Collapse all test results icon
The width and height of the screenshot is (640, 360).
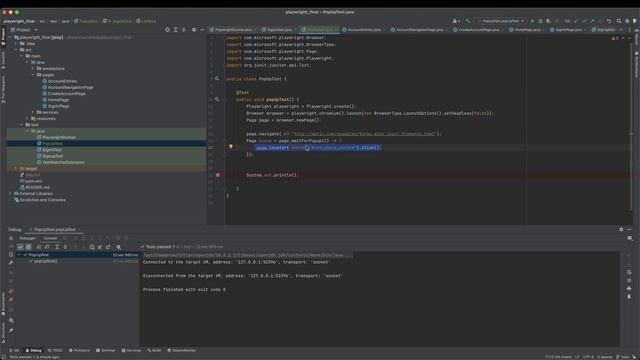click(65, 247)
